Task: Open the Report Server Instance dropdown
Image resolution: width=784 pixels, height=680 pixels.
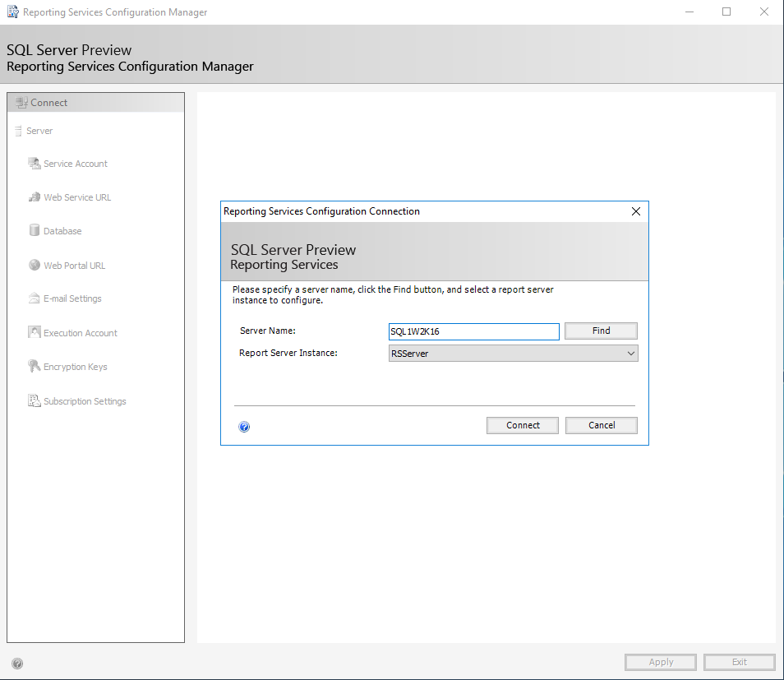Action: [x=513, y=354]
